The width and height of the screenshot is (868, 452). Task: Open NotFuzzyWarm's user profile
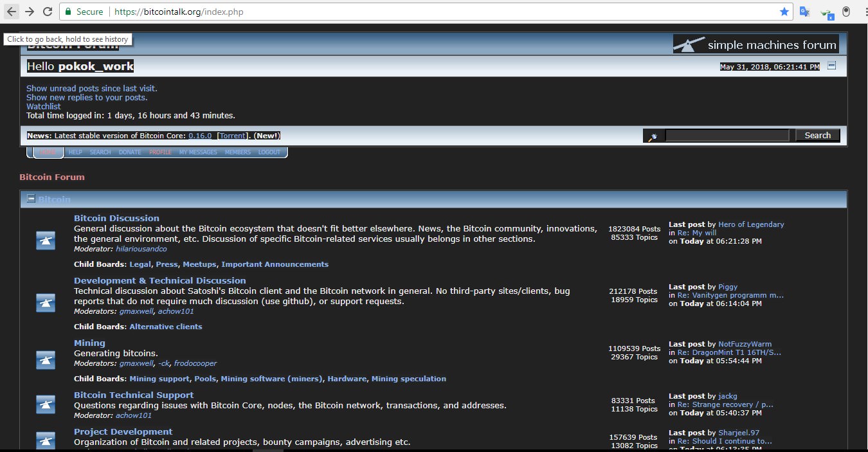tap(745, 344)
